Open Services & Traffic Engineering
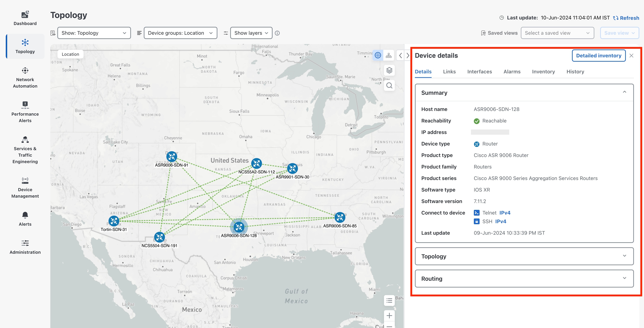This screenshot has width=644, height=328. [25, 150]
